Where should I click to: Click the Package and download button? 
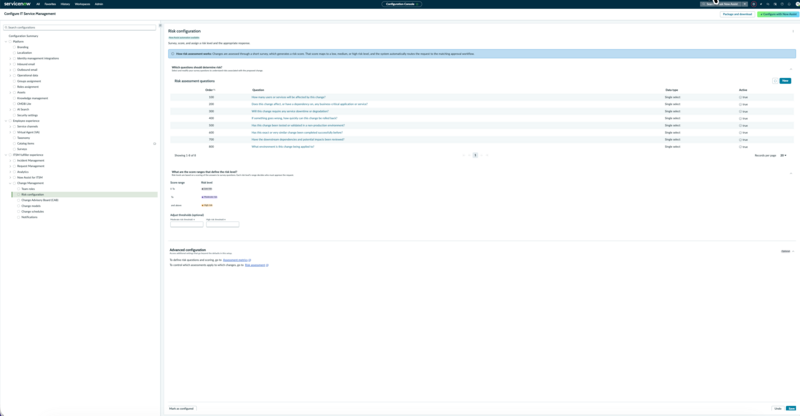click(737, 14)
